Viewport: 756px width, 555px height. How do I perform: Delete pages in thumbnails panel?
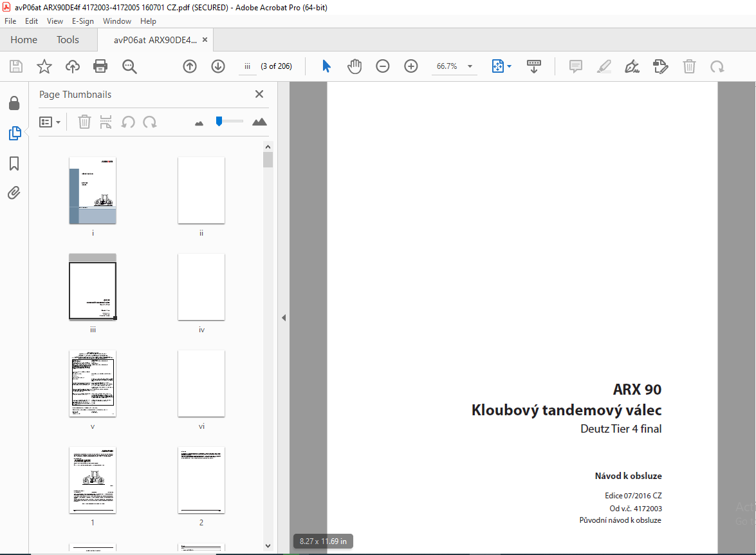coord(84,122)
